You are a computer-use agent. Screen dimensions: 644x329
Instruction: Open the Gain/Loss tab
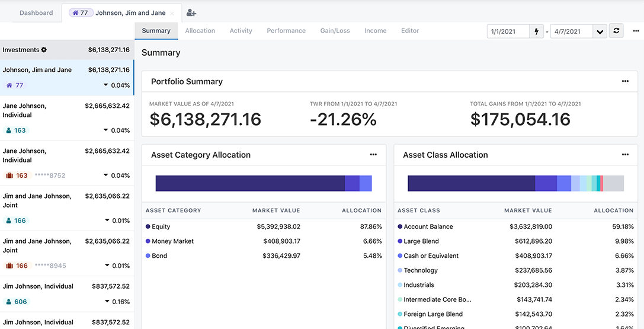(335, 31)
